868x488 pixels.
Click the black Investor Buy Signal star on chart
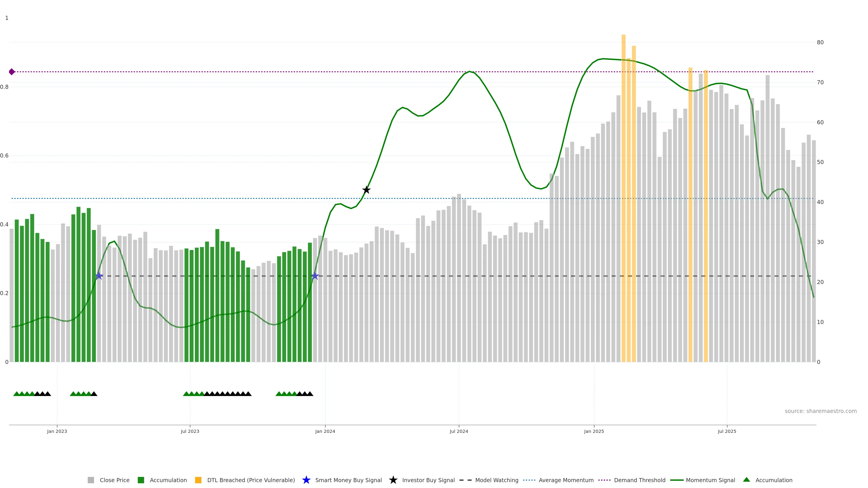click(366, 190)
